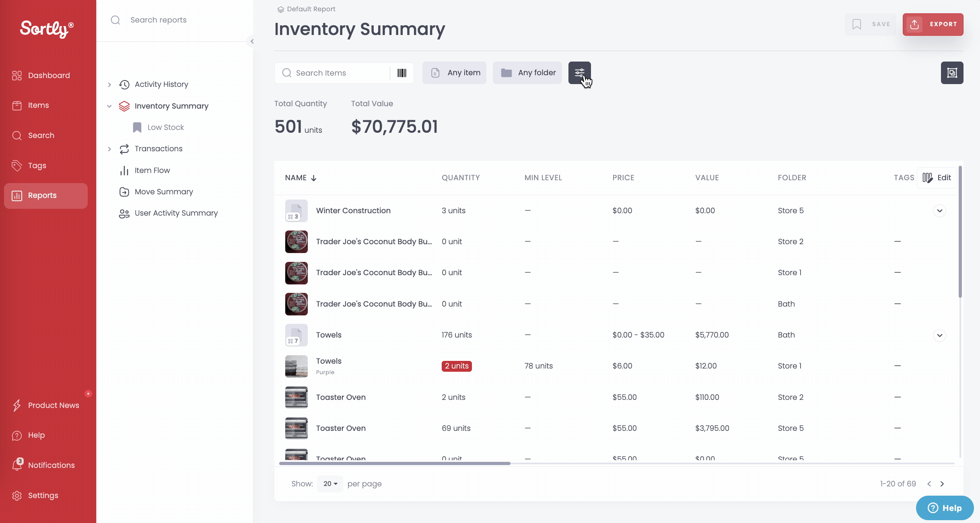Open the filters sliders button

(579, 73)
